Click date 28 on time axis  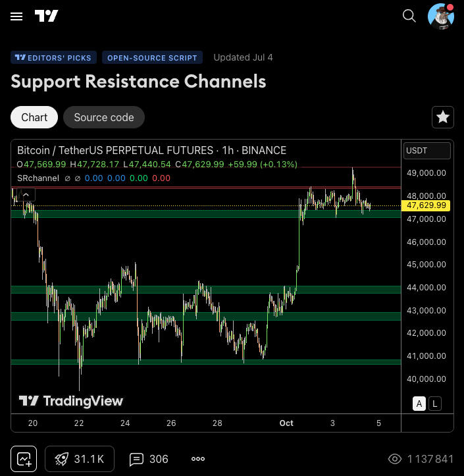(217, 423)
